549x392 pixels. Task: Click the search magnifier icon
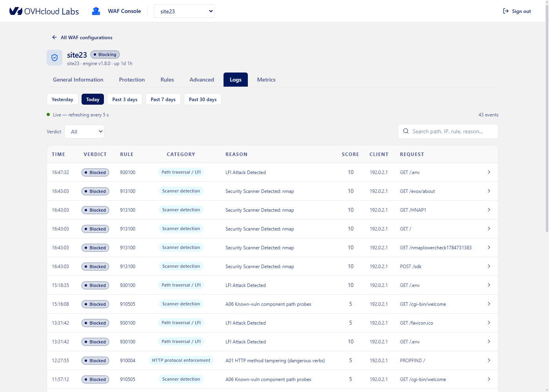(x=406, y=131)
